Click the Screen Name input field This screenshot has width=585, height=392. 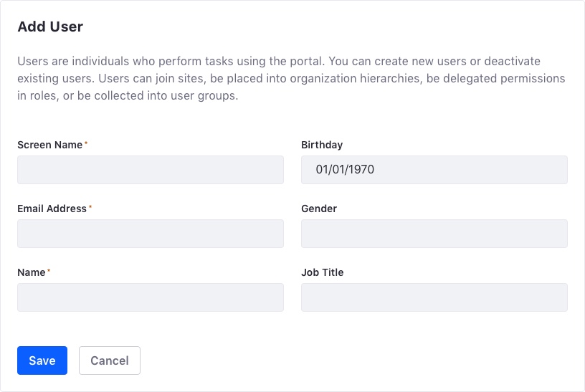click(x=151, y=170)
